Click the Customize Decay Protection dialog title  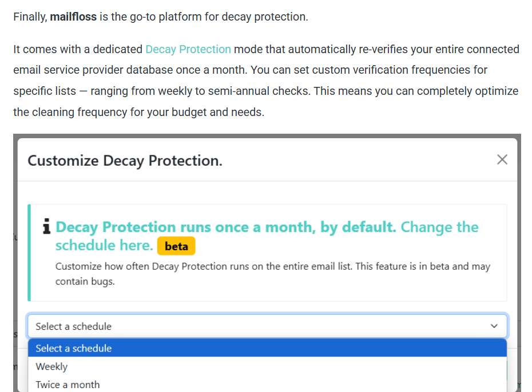[125, 161]
